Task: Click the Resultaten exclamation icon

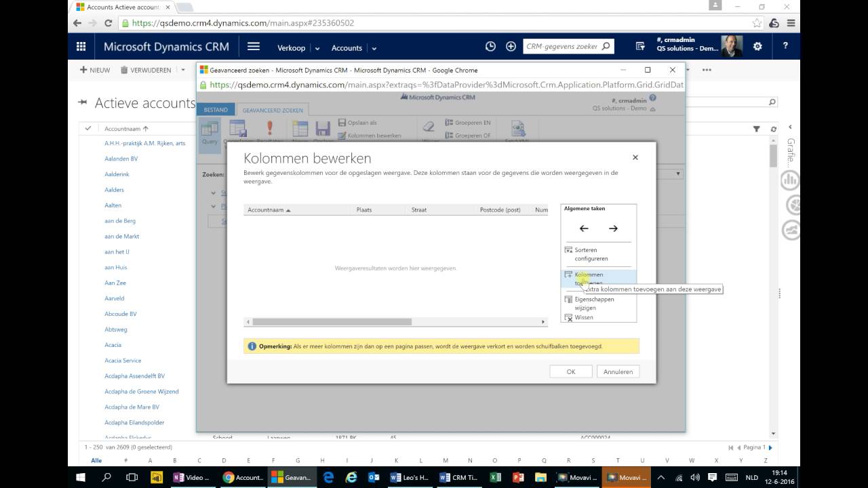Action: point(269,129)
